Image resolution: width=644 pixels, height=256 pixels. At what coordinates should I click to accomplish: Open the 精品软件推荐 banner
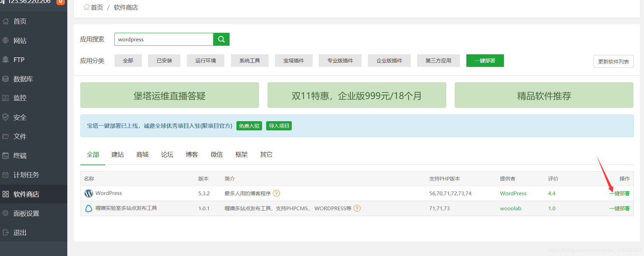544,95
